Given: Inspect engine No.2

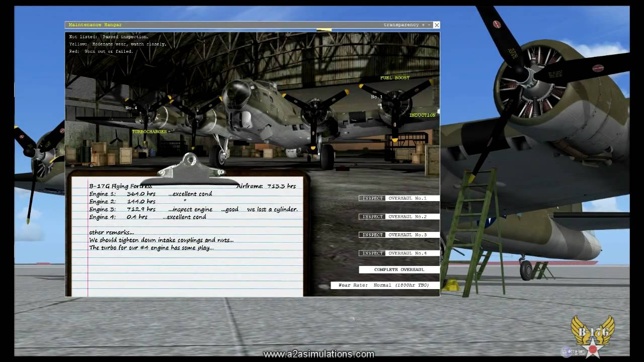Looking at the screenshot, I should [x=372, y=217].
